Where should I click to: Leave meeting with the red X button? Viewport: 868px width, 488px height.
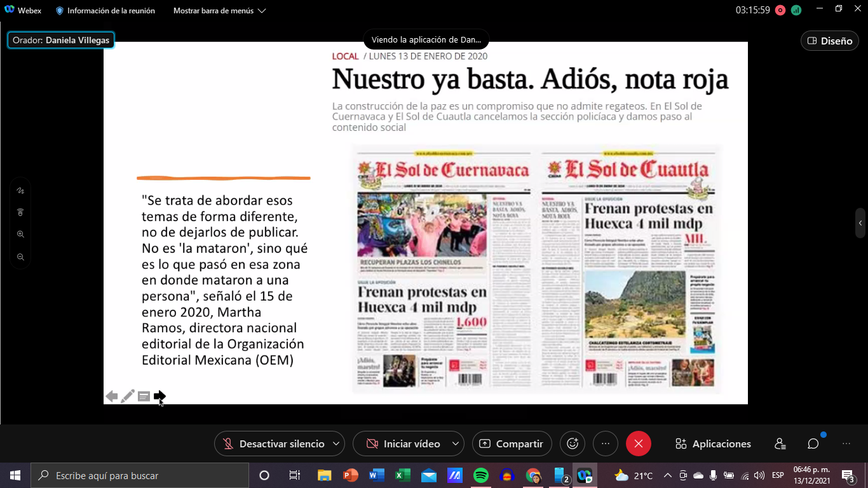(x=639, y=444)
